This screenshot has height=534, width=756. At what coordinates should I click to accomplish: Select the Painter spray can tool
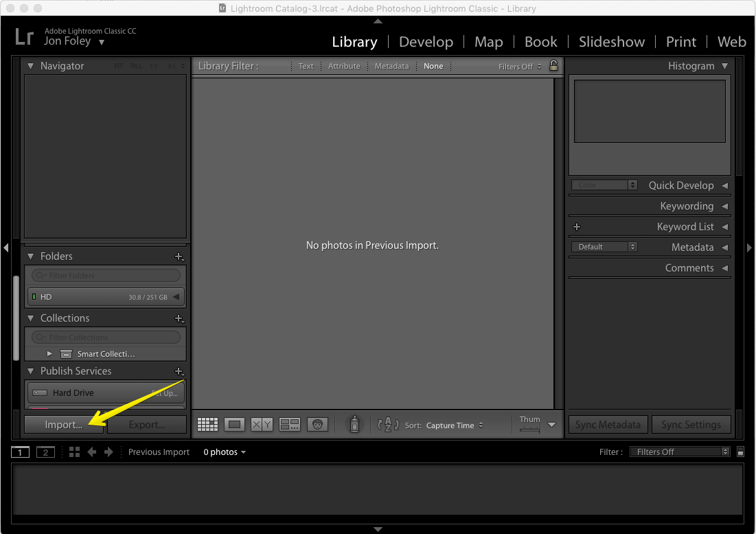354,424
